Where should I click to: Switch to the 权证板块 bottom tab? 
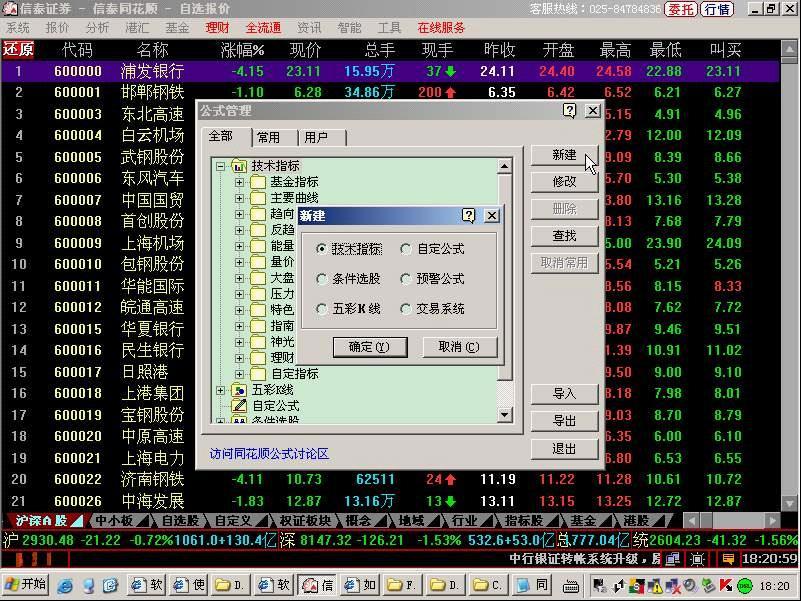tap(307, 521)
